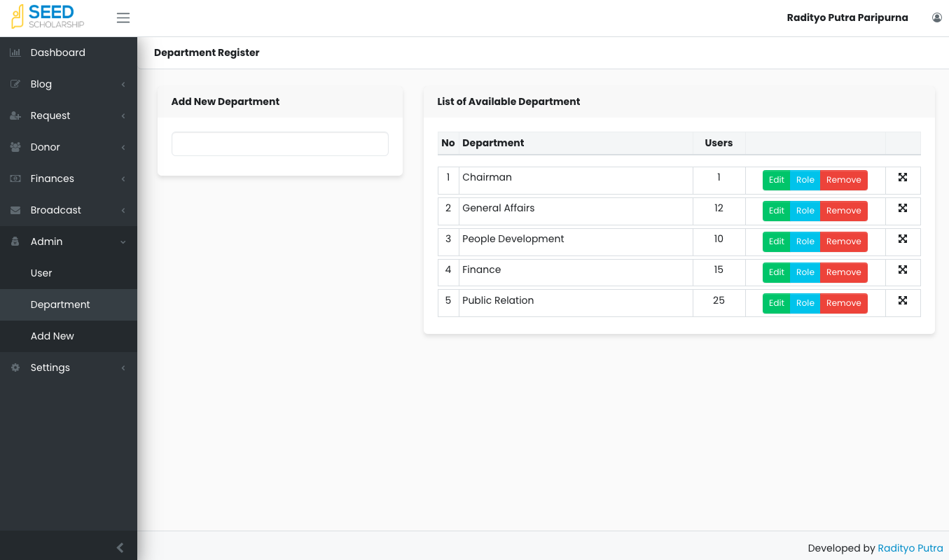Remove the People Development department
Viewport: 949px width, 560px height.
point(844,241)
